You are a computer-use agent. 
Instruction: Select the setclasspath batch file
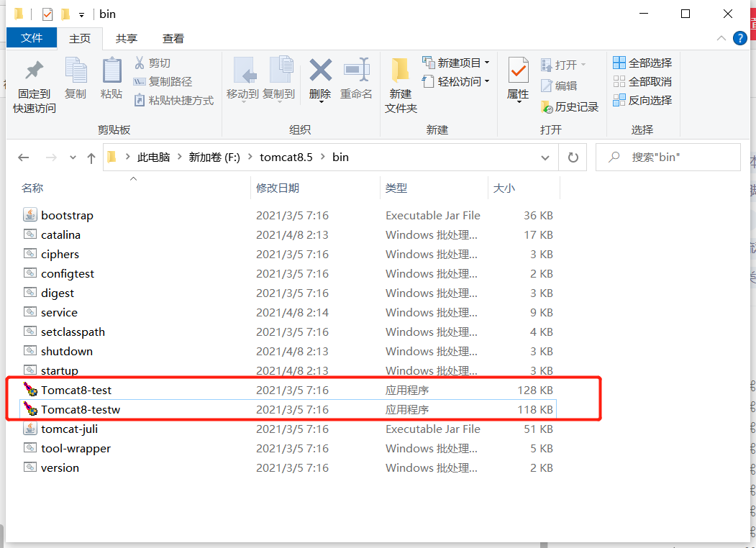click(288, 332)
